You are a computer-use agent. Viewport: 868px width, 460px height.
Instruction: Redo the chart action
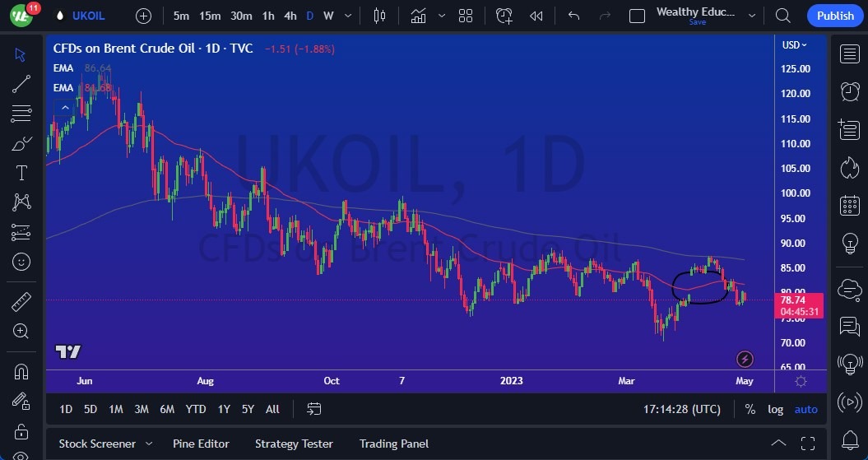[605, 16]
